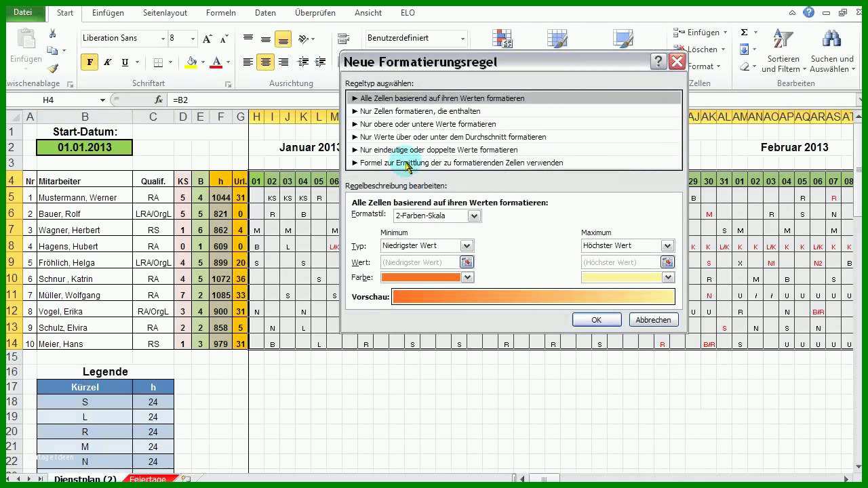Toggle italic formatting (K)
This screenshot has width=868, height=488.
tap(107, 62)
